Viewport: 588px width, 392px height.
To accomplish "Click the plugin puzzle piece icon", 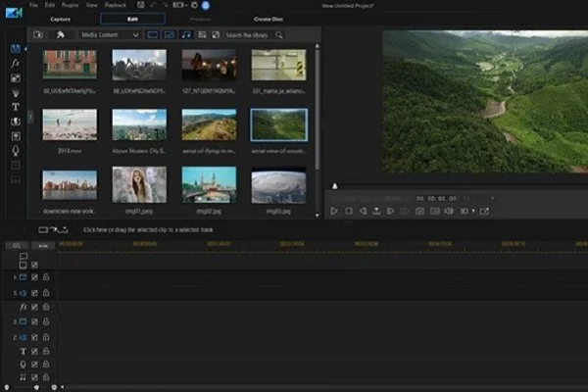I will 61,34.
